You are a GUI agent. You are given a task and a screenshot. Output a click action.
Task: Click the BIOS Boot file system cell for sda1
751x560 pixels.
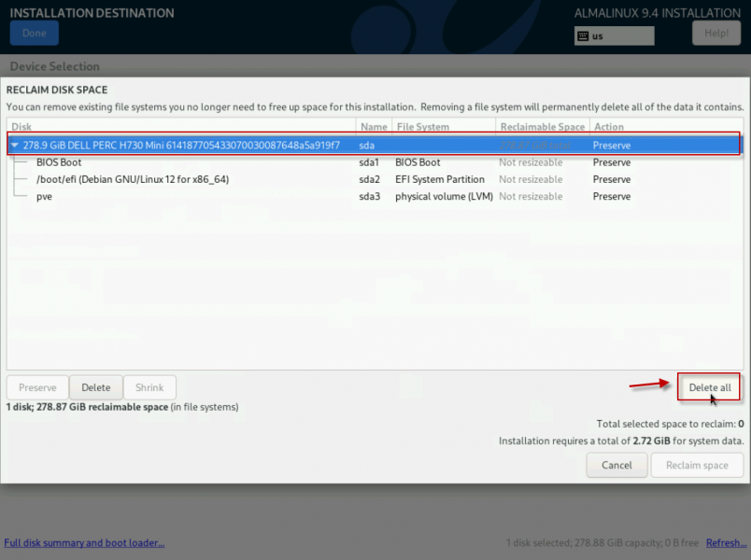coord(418,162)
